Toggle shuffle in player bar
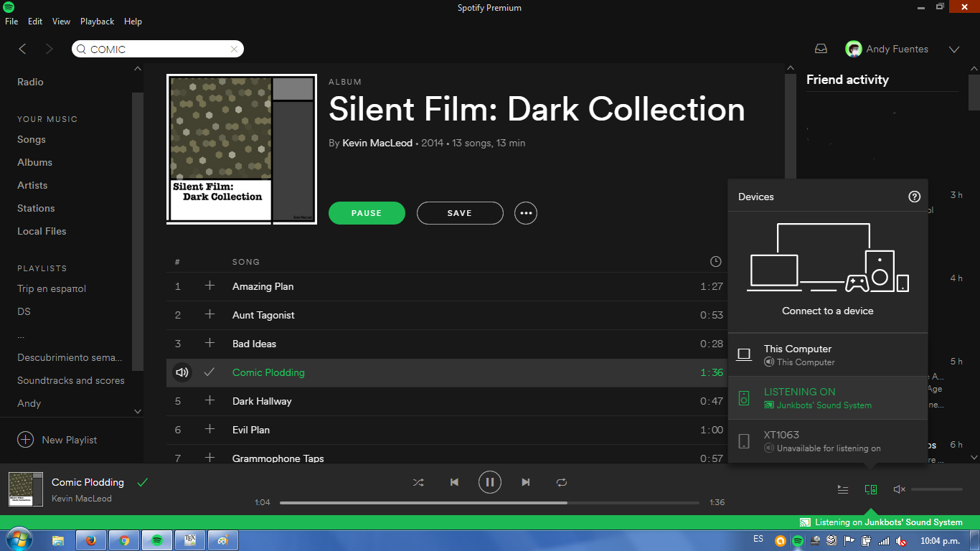 tap(418, 482)
